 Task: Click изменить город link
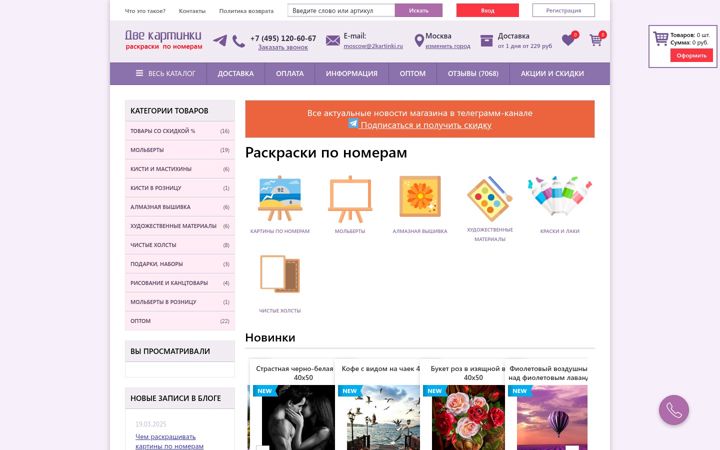pos(448,46)
